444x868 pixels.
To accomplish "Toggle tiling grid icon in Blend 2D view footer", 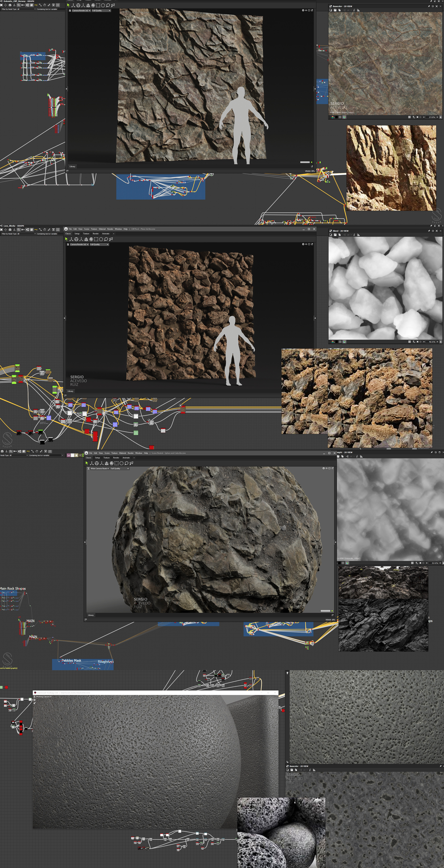I will [409, 342].
